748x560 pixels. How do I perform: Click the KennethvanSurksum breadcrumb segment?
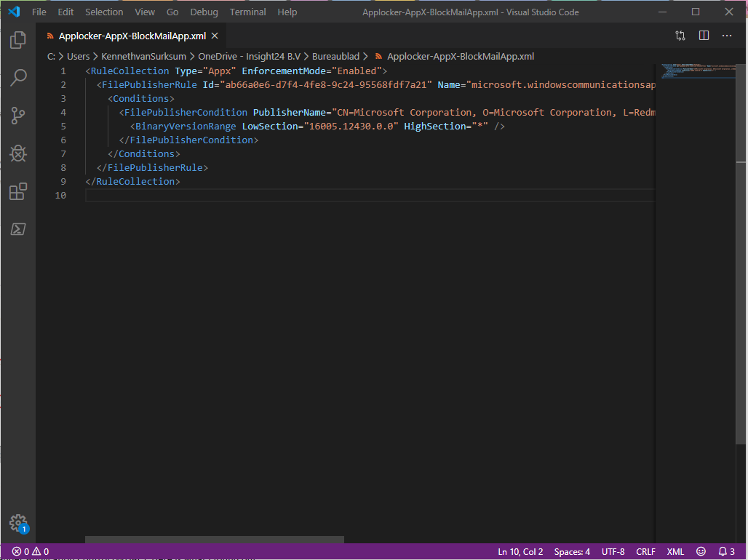[143, 56]
